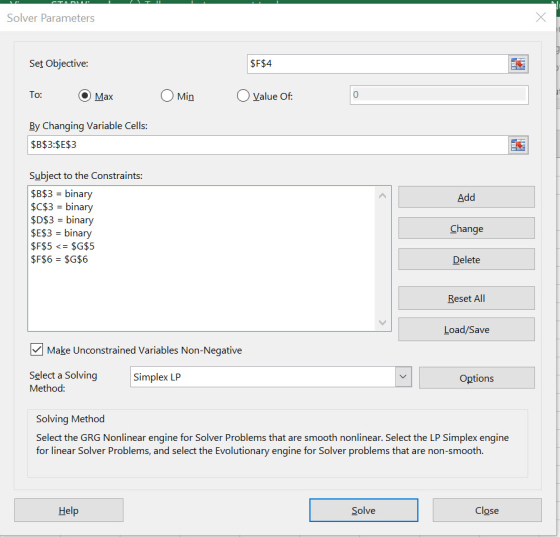Click the Load/Save button

tap(466, 329)
